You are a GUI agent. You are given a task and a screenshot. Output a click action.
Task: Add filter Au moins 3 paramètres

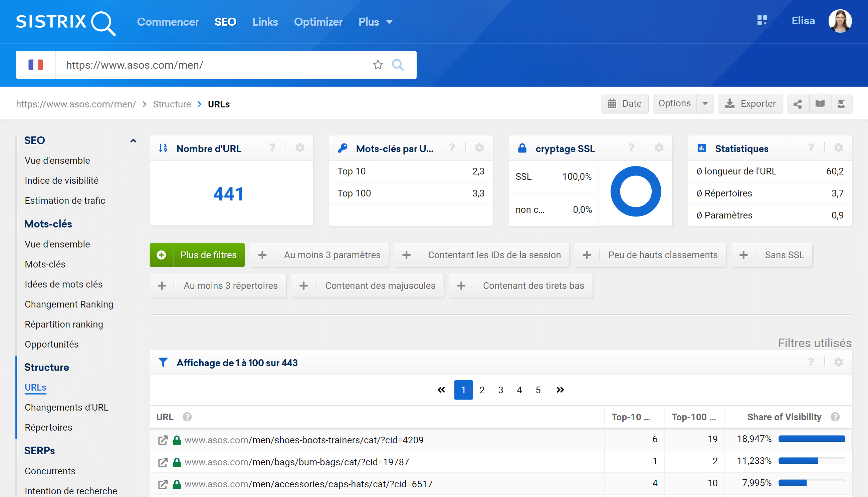click(x=319, y=255)
